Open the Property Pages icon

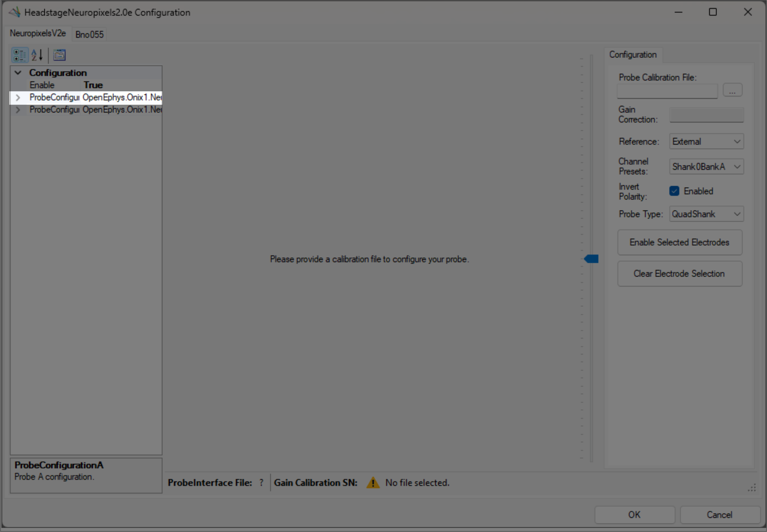[59, 55]
